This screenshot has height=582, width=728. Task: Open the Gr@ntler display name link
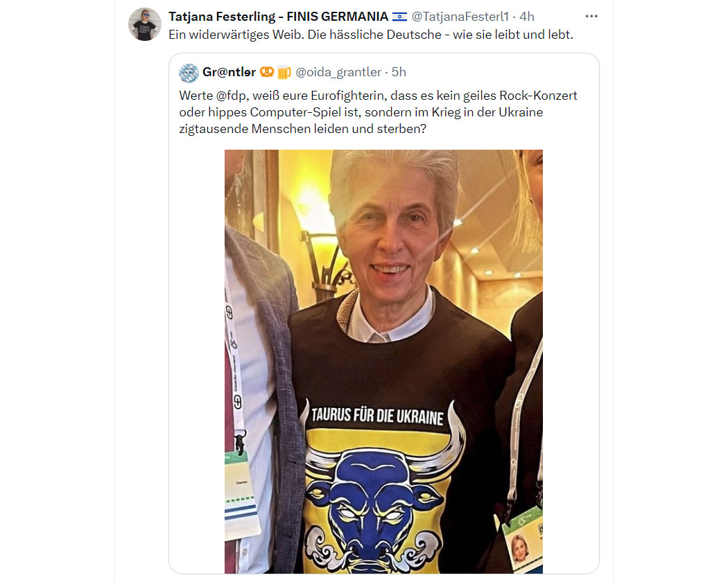pyautogui.click(x=229, y=72)
